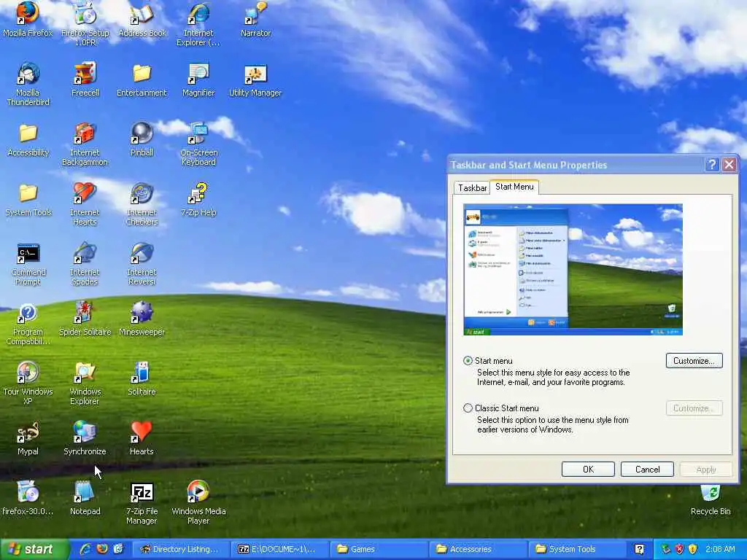Launch Command Prompt shortcut
Viewport: 747px width, 560px height.
(x=28, y=264)
